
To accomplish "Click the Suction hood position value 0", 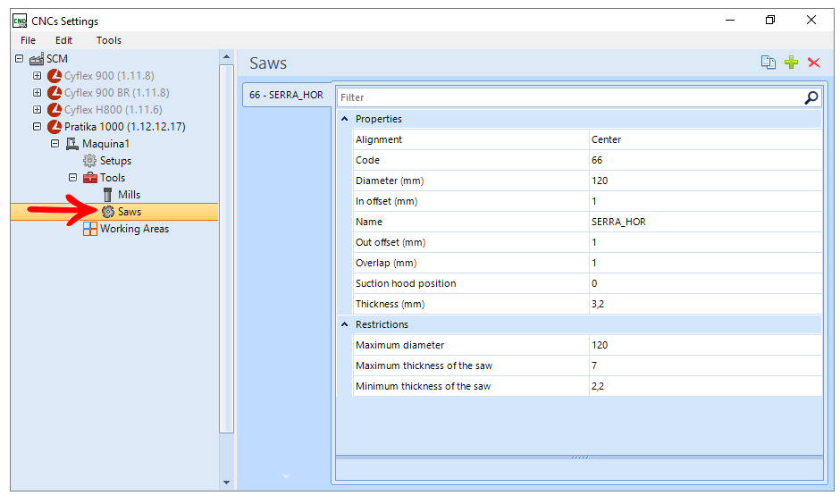I will pos(706,283).
